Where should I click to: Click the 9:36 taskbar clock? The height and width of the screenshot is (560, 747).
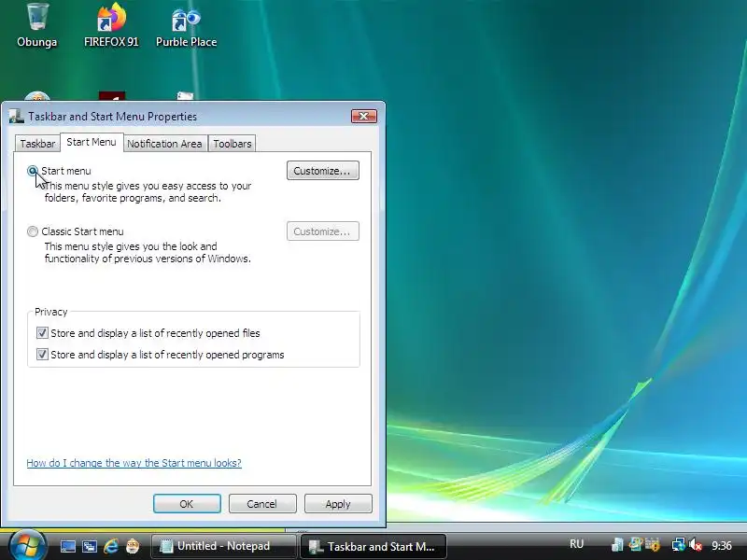point(721,546)
